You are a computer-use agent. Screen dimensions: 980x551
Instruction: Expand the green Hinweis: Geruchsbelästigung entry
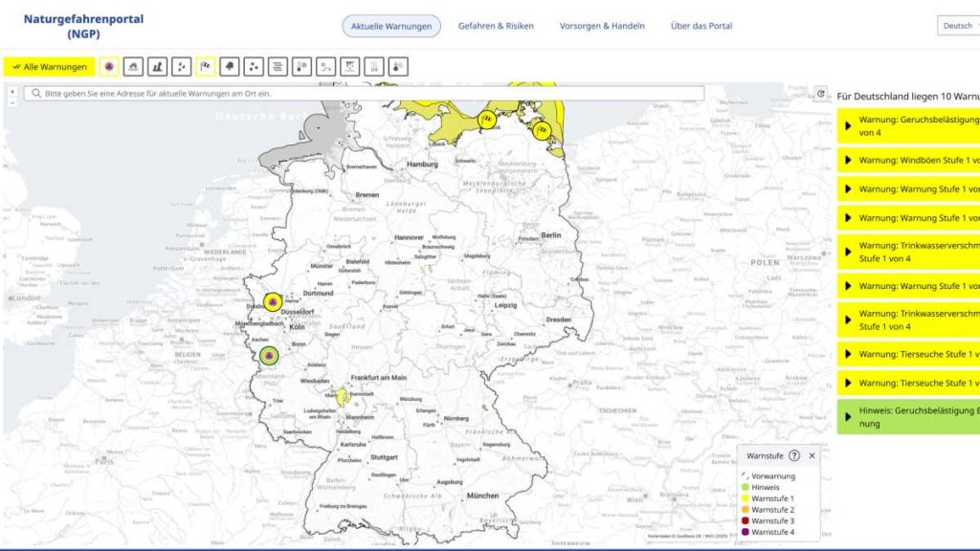coord(908,417)
